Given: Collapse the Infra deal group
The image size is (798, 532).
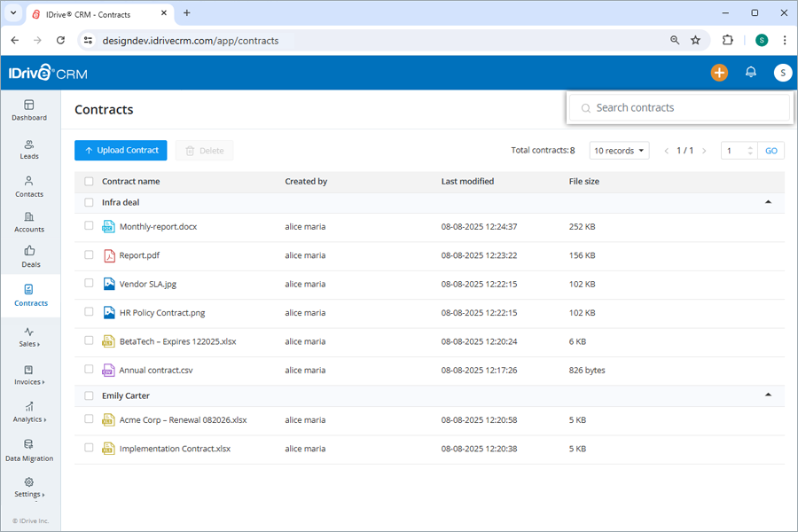Looking at the screenshot, I should (768, 202).
